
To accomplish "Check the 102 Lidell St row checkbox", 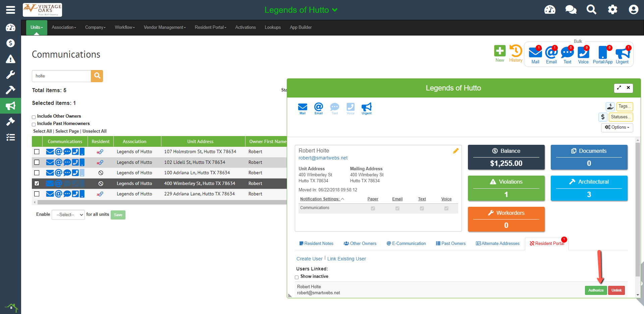I will (37, 162).
